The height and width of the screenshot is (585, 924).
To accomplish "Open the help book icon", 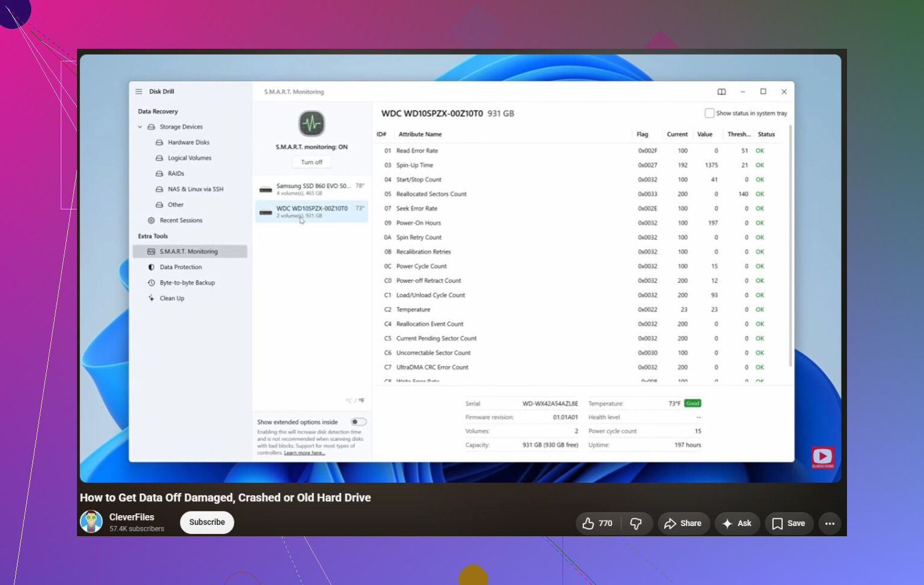I will coord(722,92).
